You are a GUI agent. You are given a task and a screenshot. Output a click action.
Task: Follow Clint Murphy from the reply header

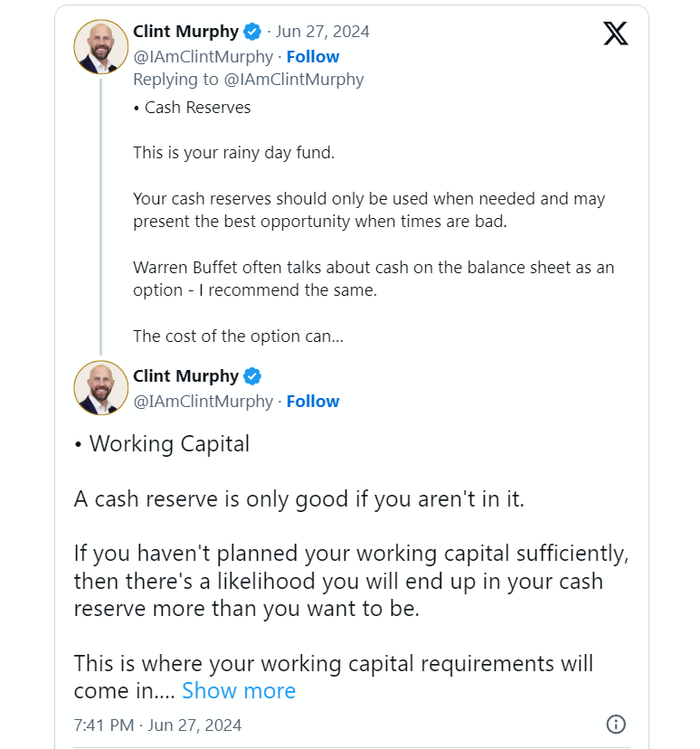pos(313,57)
